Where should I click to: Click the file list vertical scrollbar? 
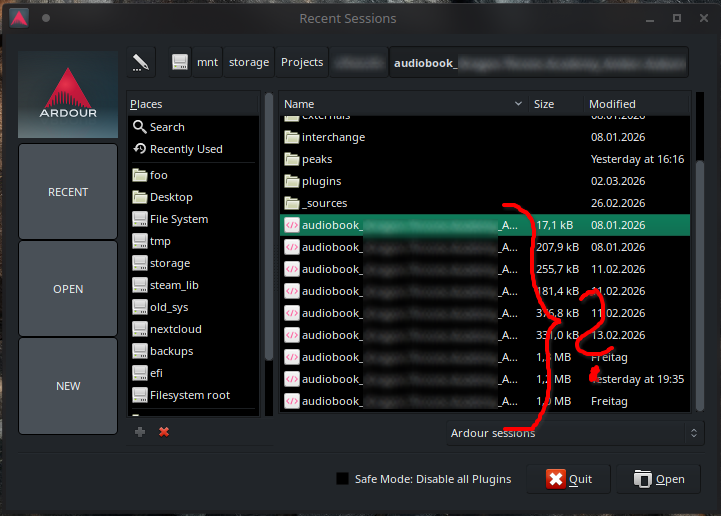pyautogui.click(x=700, y=260)
